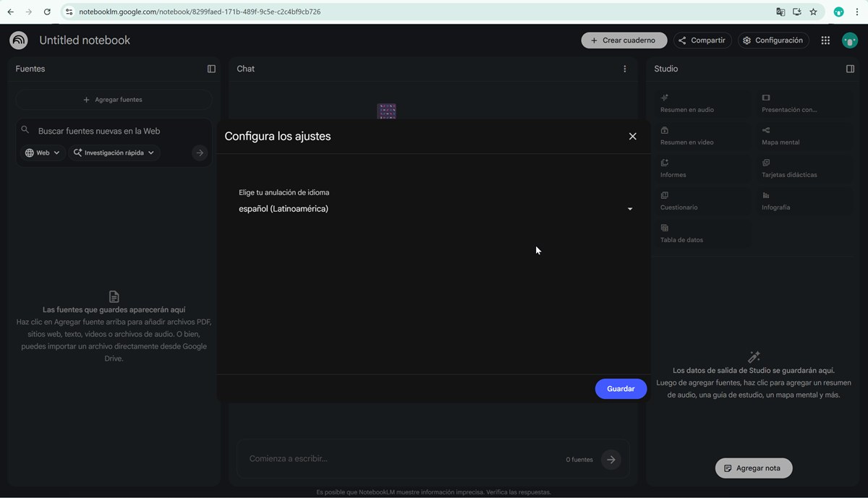Screen dimensions: 868x498
Task: Click Agregar nota in Studio
Action: point(753,468)
